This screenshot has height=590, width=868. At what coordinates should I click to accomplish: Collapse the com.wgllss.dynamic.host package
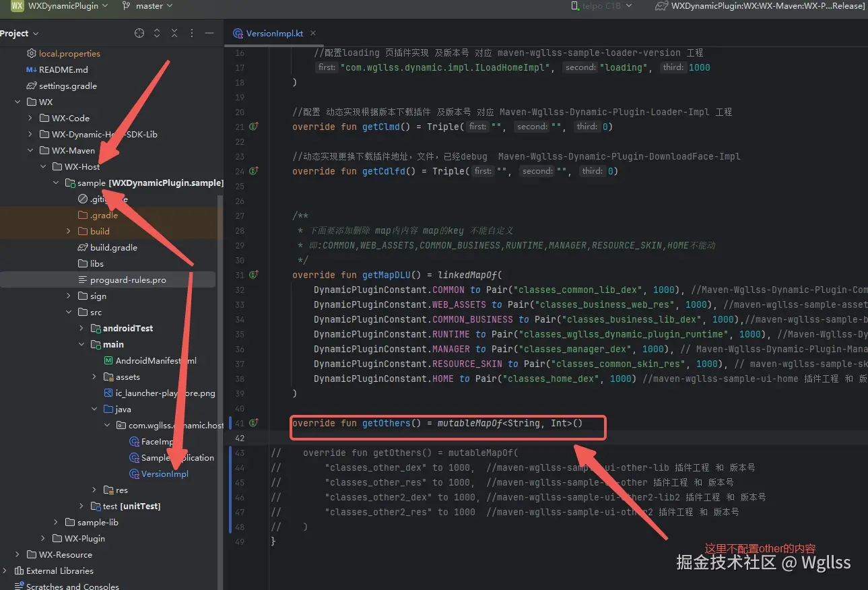pos(107,425)
